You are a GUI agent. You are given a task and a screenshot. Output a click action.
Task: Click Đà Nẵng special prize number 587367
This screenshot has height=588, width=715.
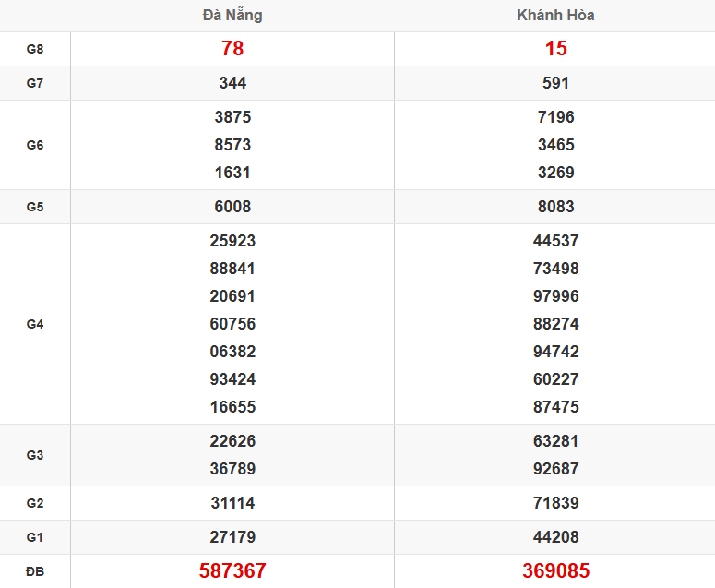(232, 571)
